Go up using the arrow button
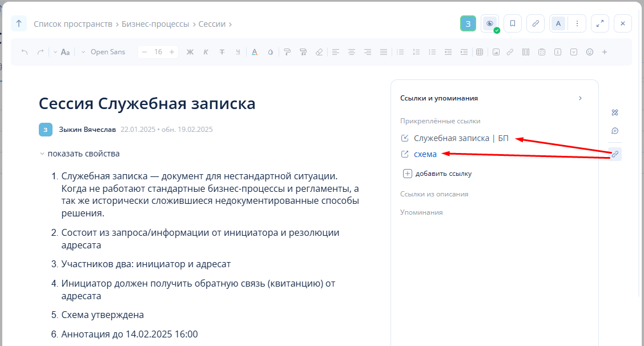Image resolution: width=644 pixels, height=346 pixels. pyautogui.click(x=19, y=23)
